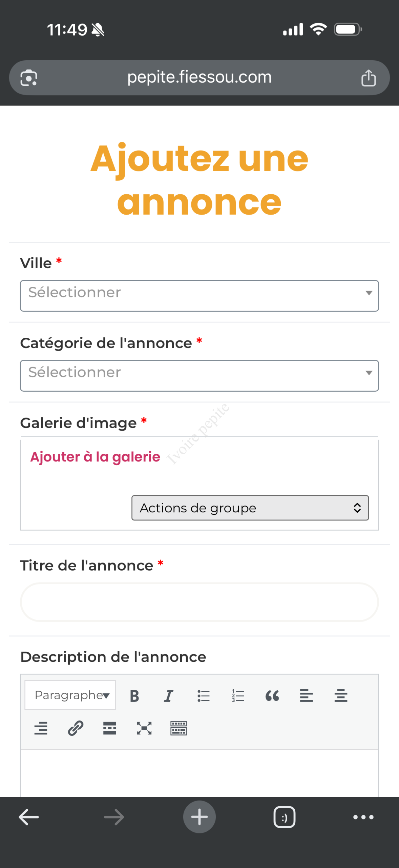This screenshot has width=399, height=868.
Task: Open the Catégorie de l'annonce dropdown
Action: (199, 376)
